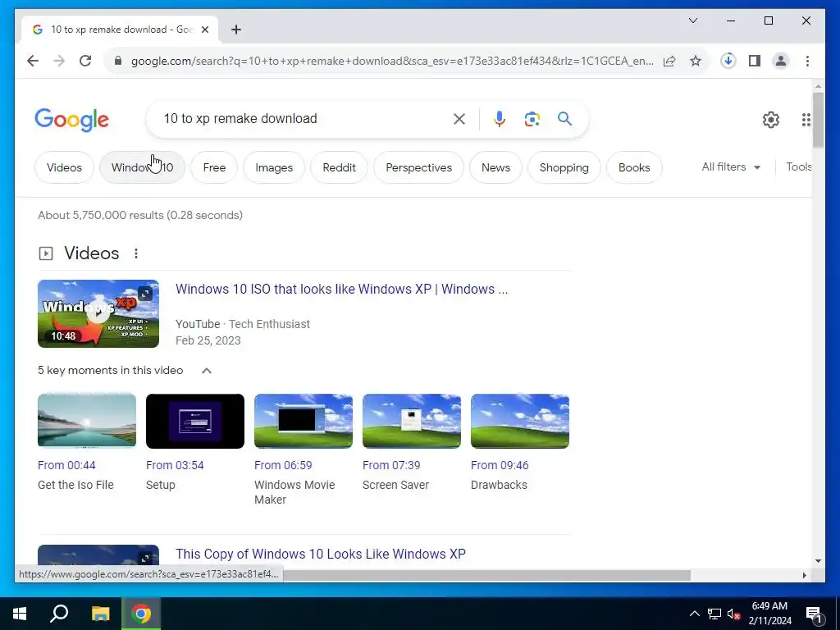Focus the browser address bar URL

click(x=392, y=61)
